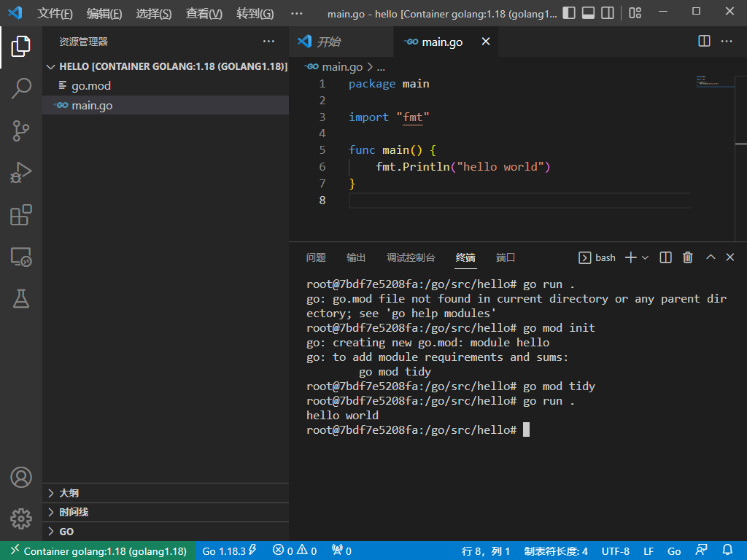Show hidden menus via title bar ellipsis
Viewport: 747px width, 560px height.
tap(297, 13)
